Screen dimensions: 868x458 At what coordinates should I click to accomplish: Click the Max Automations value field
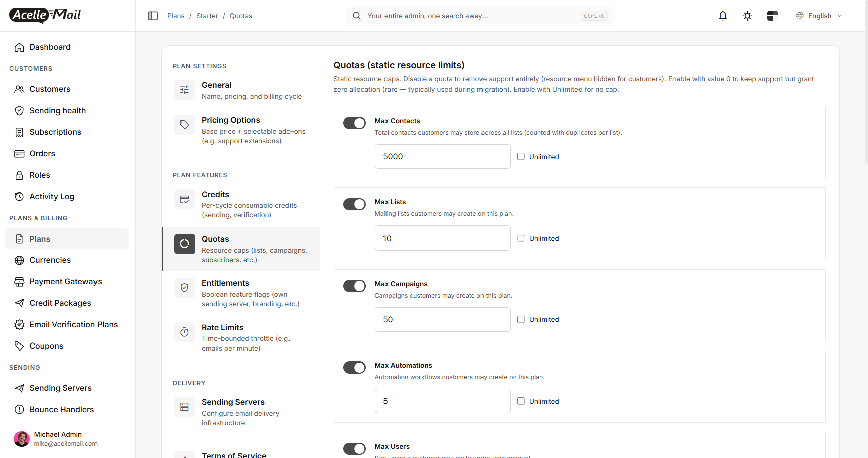[x=442, y=401]
